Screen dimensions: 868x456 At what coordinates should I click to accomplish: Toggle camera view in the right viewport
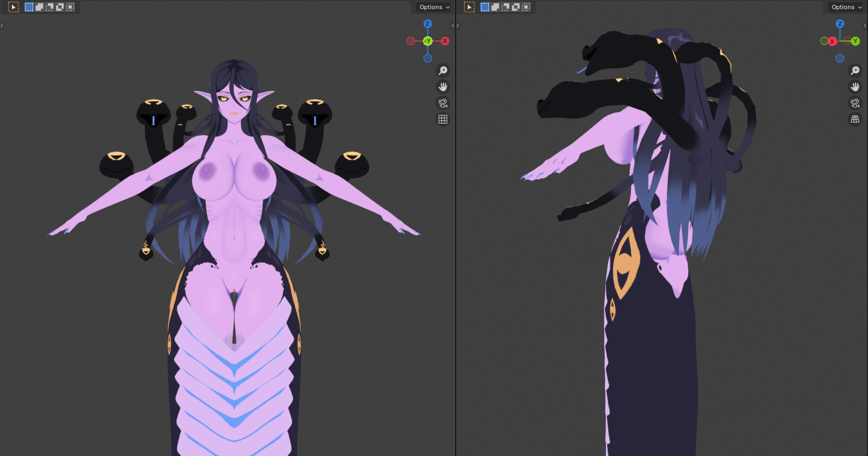tap(855, 103)
